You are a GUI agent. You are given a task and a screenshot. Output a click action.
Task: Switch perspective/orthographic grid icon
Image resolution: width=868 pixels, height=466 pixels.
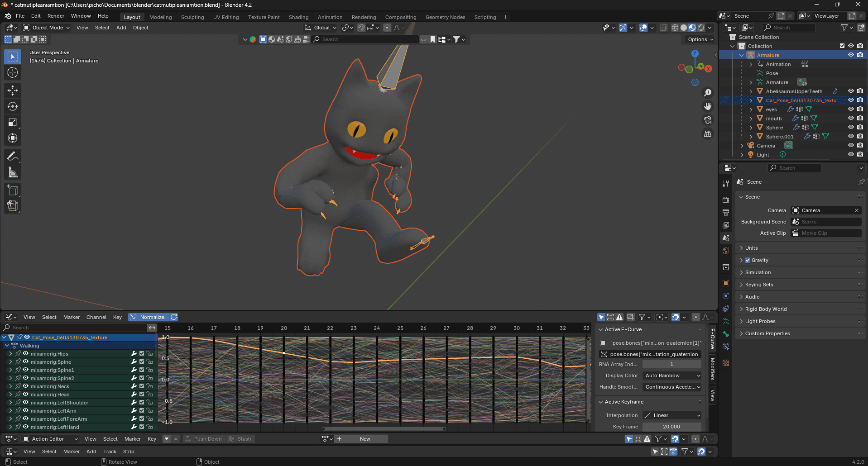click(x=708, y=134)
